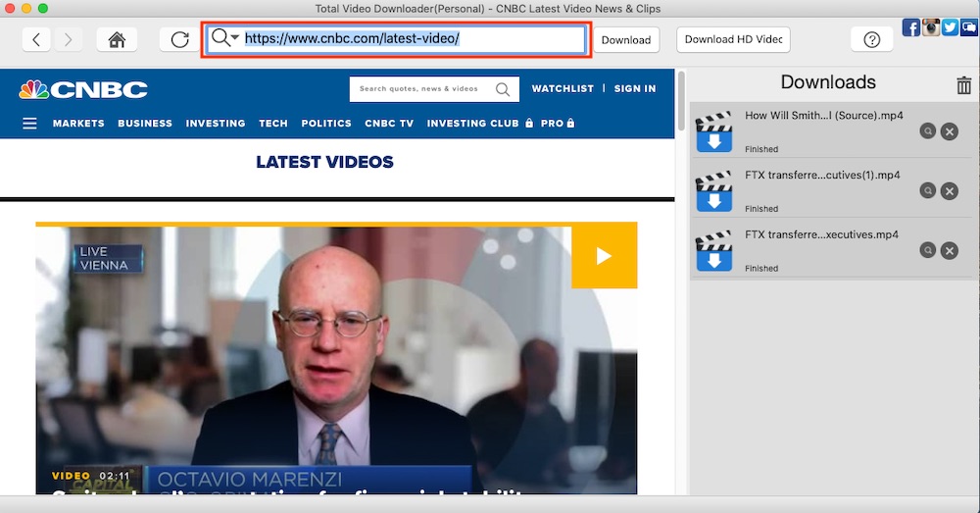980x513 pixels.
Task: Click the web page vertical scrollbar
Action: [x=681, y=100]
